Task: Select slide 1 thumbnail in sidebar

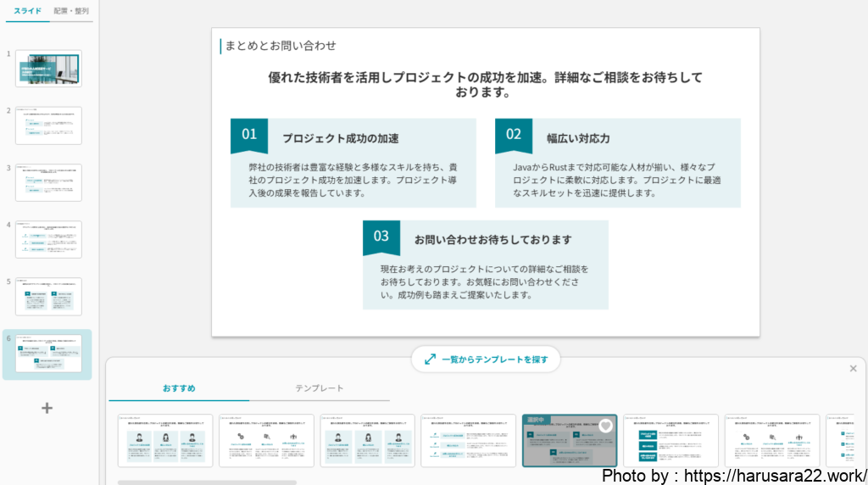Action: pyautogui.click(x=48, y=69)
